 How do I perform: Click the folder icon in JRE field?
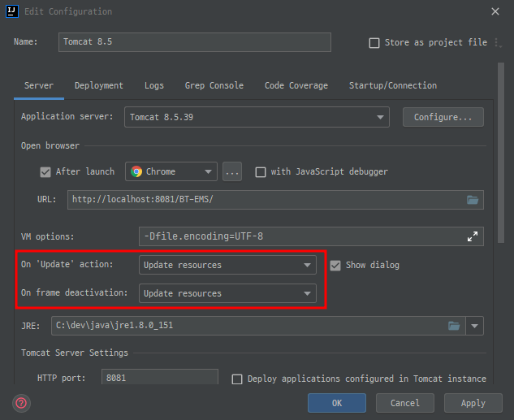[x=454, y=326]
